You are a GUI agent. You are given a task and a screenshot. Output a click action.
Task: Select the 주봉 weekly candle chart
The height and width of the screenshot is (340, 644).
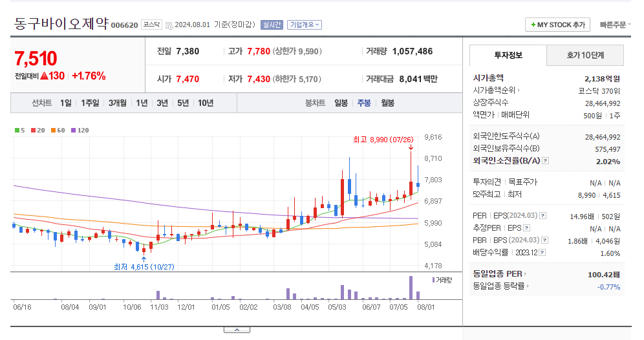point(364,103)
